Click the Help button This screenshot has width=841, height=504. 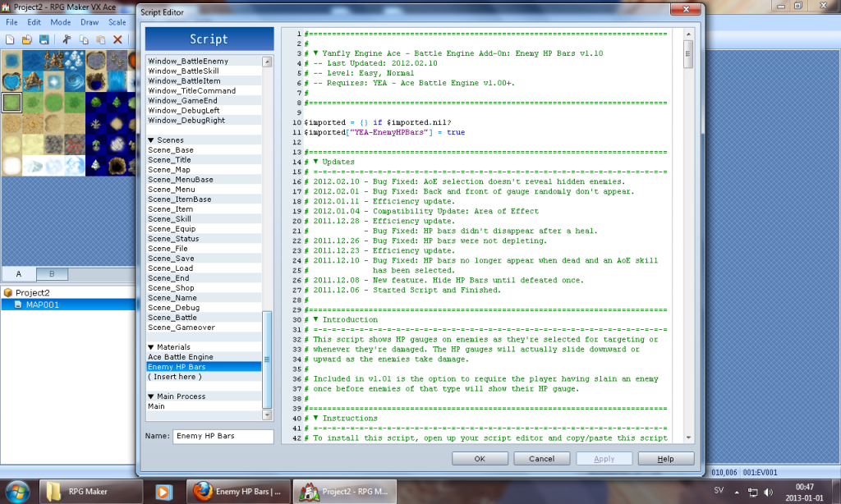665,459
